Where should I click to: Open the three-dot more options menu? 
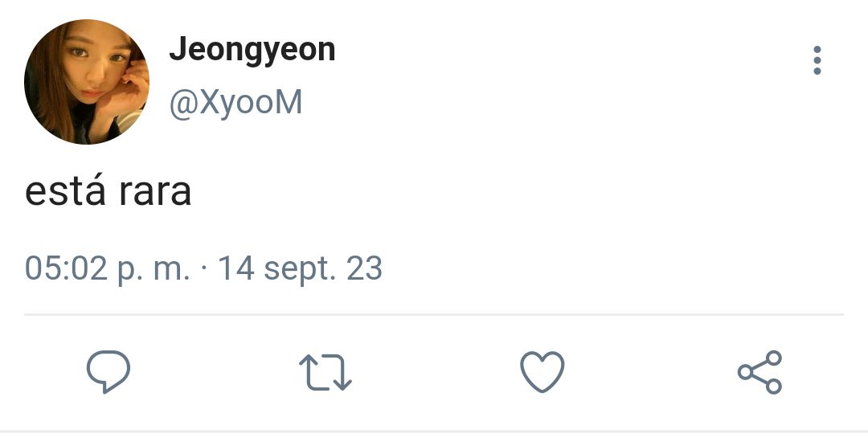point(817,60)
